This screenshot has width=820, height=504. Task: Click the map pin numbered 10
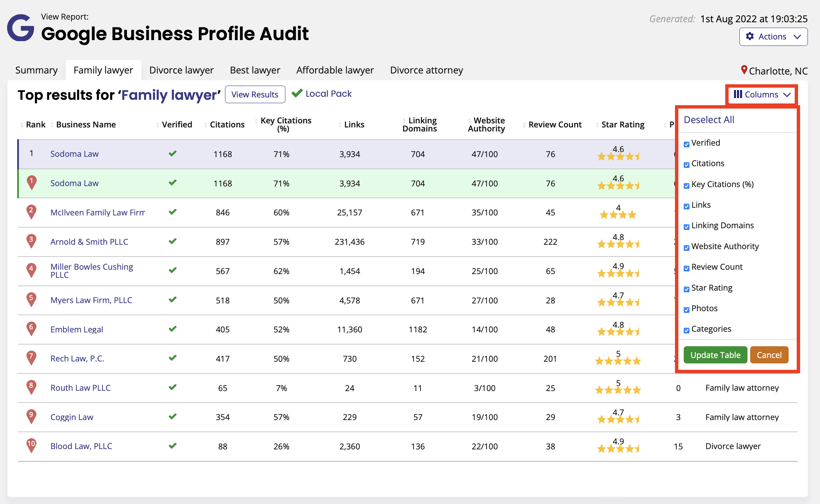point(31,446)
